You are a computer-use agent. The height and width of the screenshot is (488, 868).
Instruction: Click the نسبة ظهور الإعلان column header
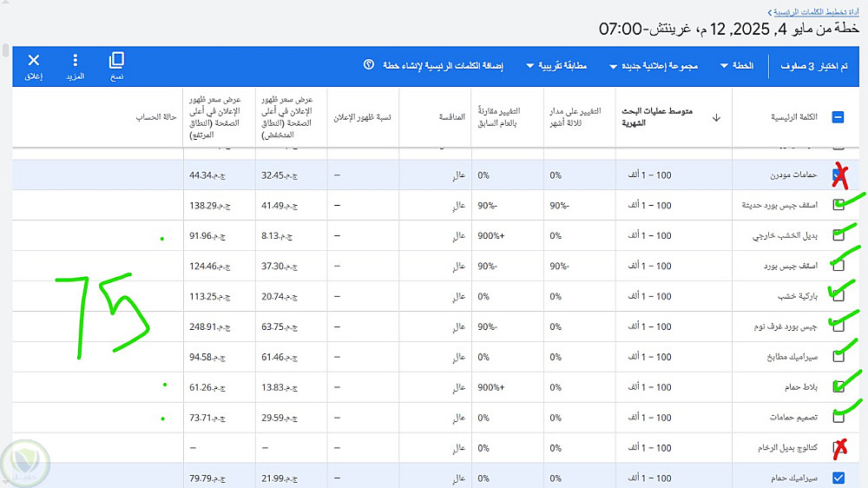364,117
